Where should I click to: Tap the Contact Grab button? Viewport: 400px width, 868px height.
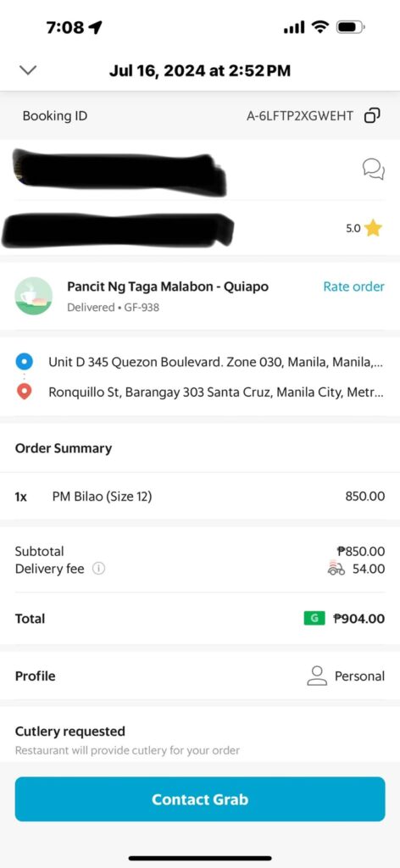coord(200,798)
